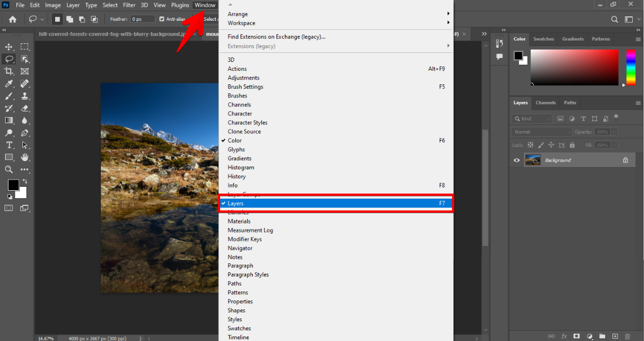Image resolution: width=644 pixels, height=341 pixels.
Task: Toggle lock image pixels
Action: (x=541, y=145)
